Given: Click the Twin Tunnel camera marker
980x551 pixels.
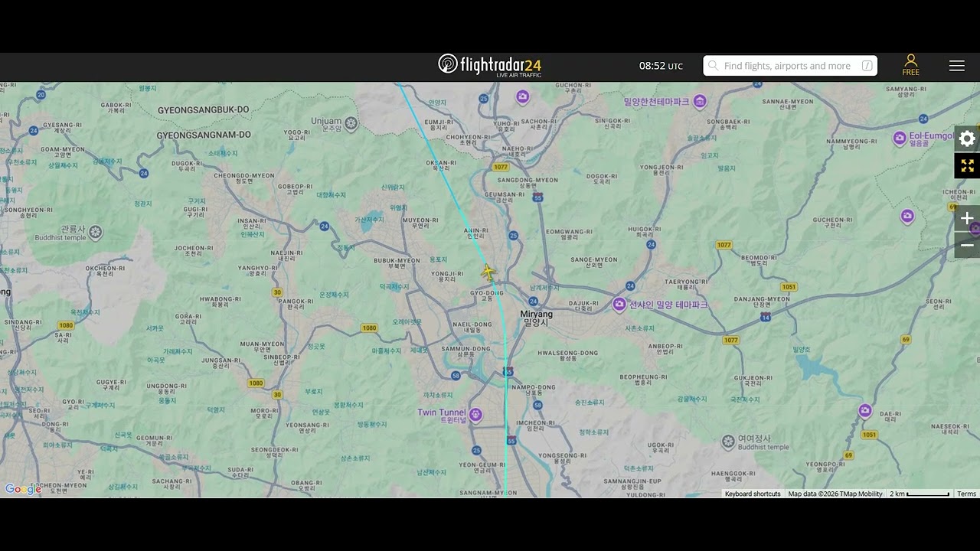Looking at the screenshot, I should coord(475,415).
